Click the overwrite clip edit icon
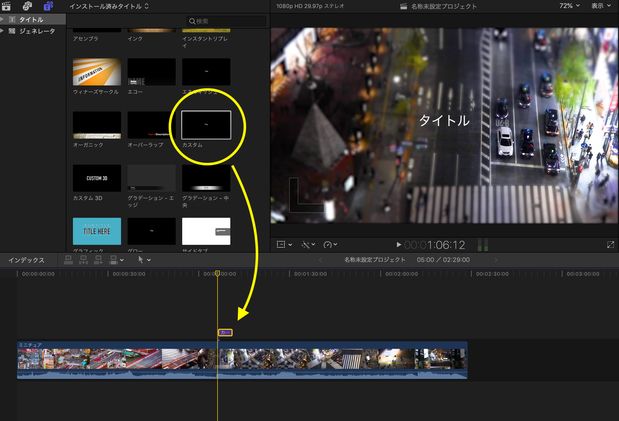The width and height of the screenshot is (619, 421). [113, 259]
